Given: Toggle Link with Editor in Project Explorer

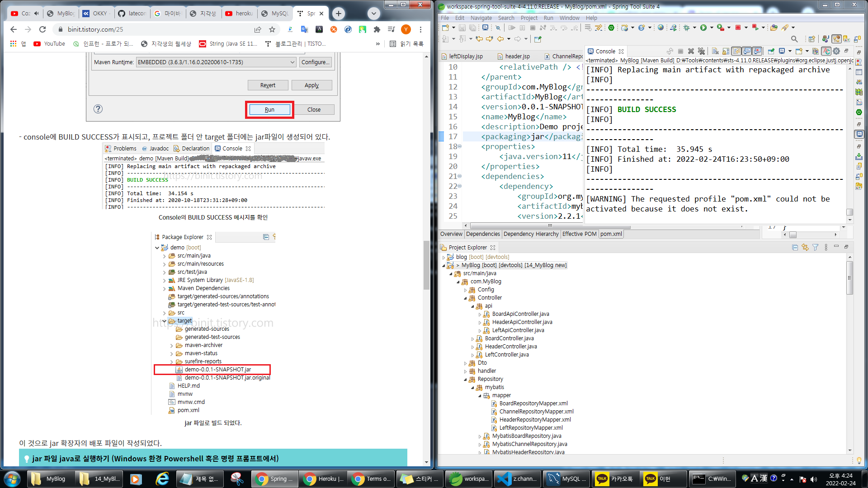Looking at the screenshot, I should pos(805,248).
